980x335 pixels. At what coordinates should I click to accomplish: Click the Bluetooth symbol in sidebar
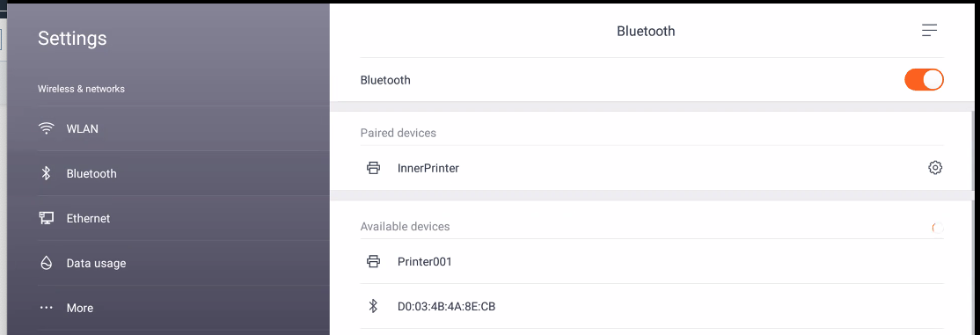coord(46,174)
